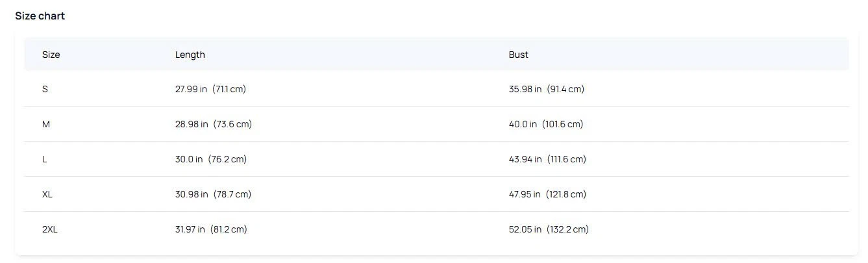Click the Size chart heading
This screenshot has width=868, height=263.
coord(40,16)
